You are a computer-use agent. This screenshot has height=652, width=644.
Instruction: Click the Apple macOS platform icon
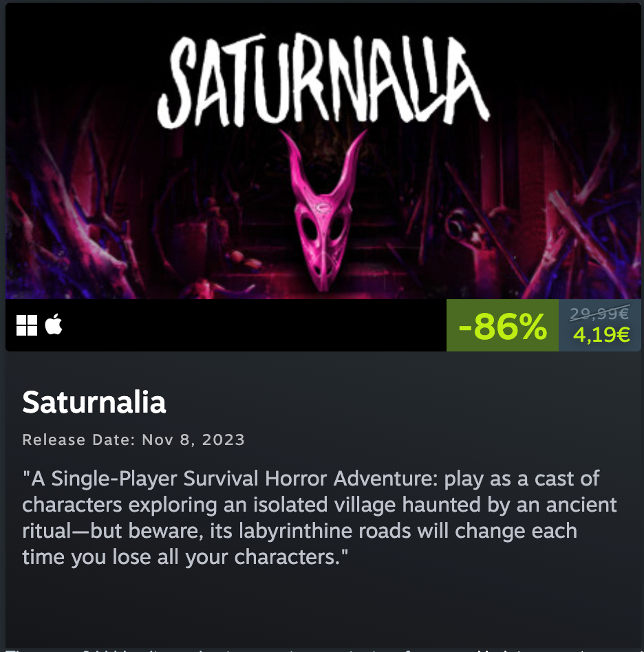(x=54, y=325)
